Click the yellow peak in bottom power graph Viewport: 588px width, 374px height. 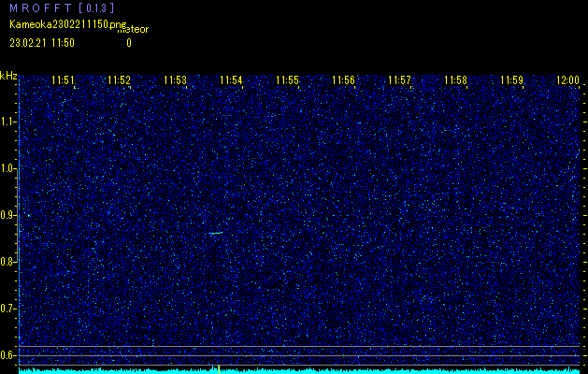(219, 368)
